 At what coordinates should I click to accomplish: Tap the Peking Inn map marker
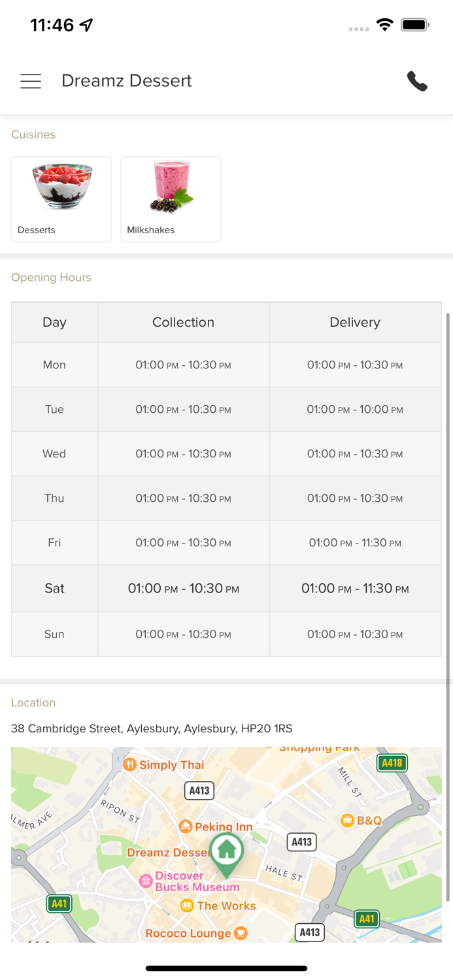pos(186,826)
